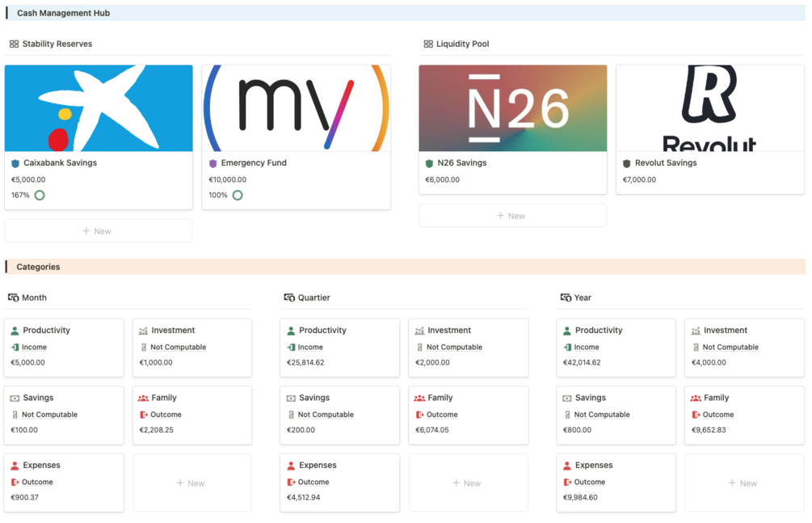The height and width of the screenshot is (523, 812).
Task: Add new card under Stability Reserves
Action: (99, 231)
